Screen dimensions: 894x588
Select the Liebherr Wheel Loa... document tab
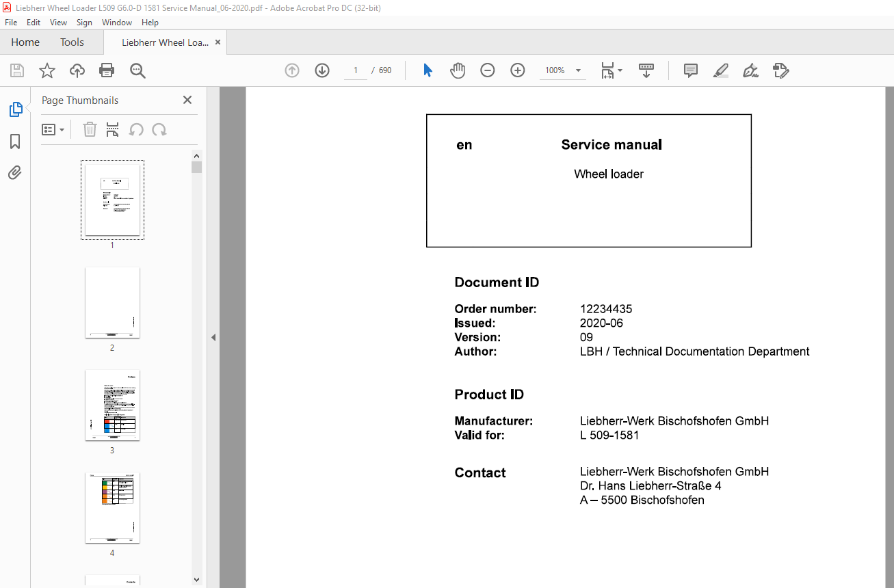[165, 42]
